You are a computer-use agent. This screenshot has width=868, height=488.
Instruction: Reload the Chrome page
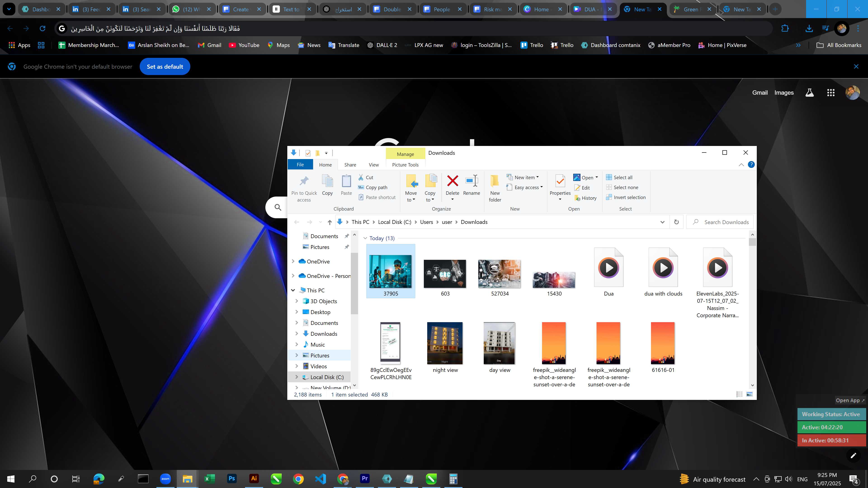pyautogui.click(x=42, y=28)
